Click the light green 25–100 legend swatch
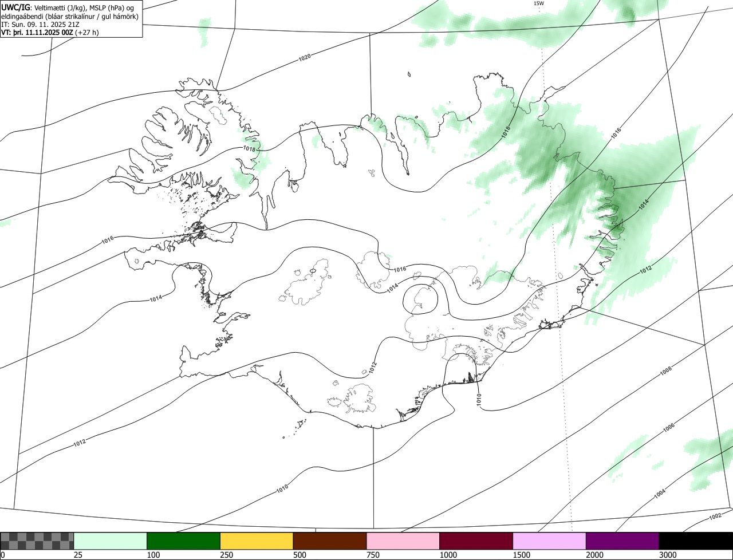The width and height of the screenshot is (733, 560). click(x=111, y=541)
